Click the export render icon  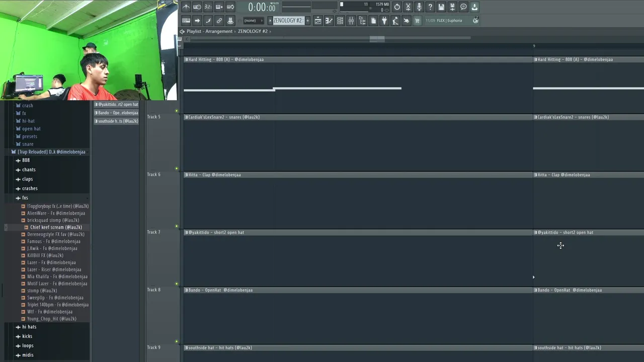[452, 7]
